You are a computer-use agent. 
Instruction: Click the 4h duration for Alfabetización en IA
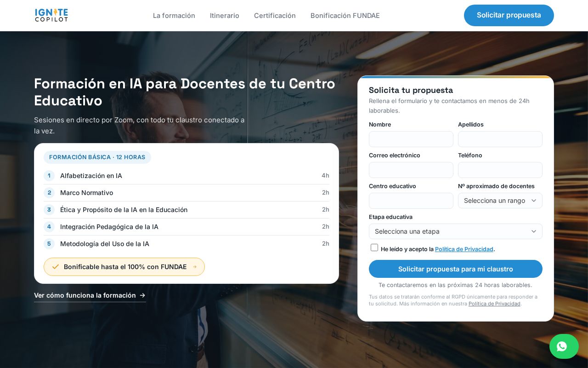(x=325, y=176)
